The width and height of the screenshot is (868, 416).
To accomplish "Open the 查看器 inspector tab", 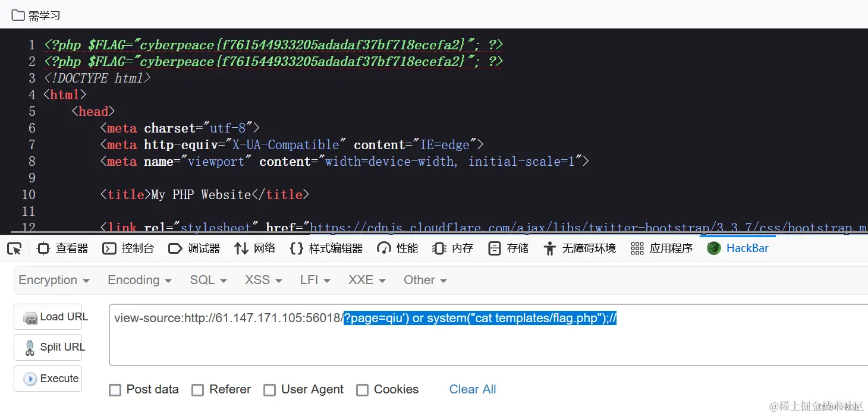I will [62, 248].
